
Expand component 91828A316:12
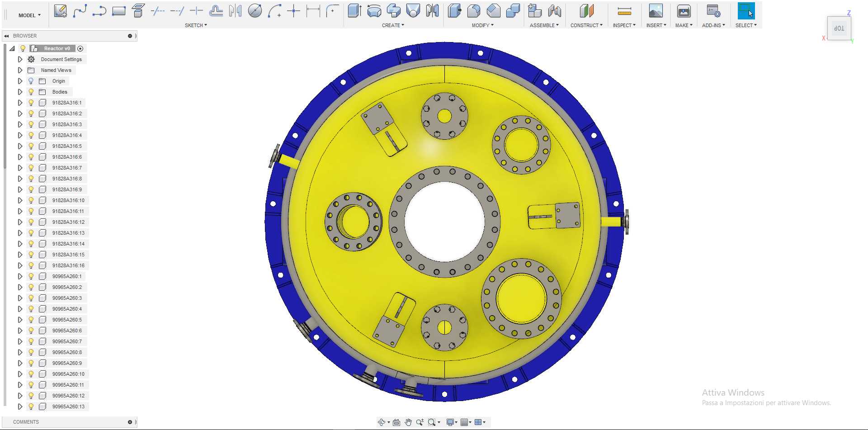[x=20, y=222]
